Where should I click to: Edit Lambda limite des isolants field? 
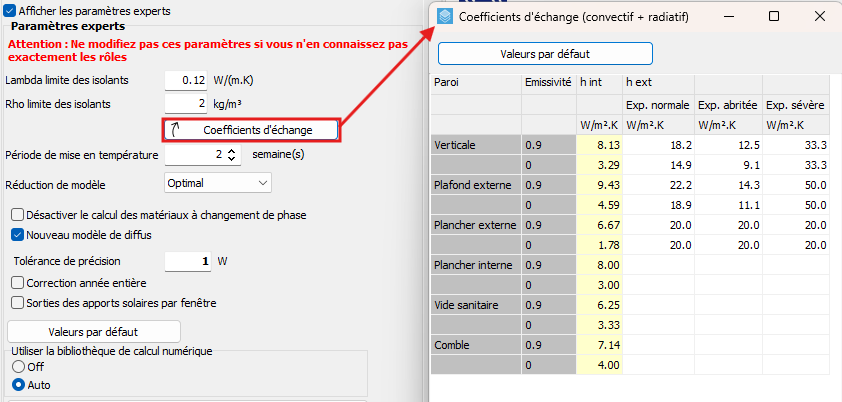coord(186,80)
